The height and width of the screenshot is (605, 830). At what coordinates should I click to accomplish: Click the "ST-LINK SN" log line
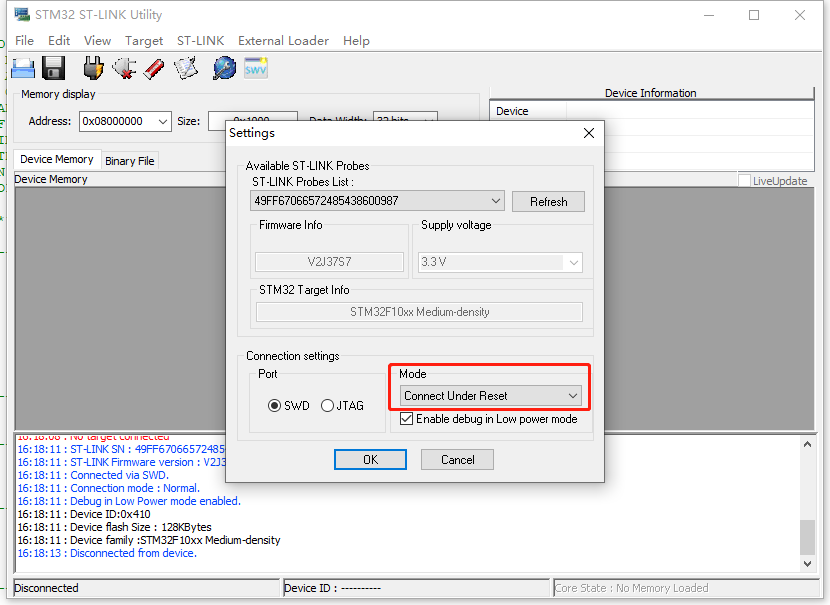click(x=121, y=449)
